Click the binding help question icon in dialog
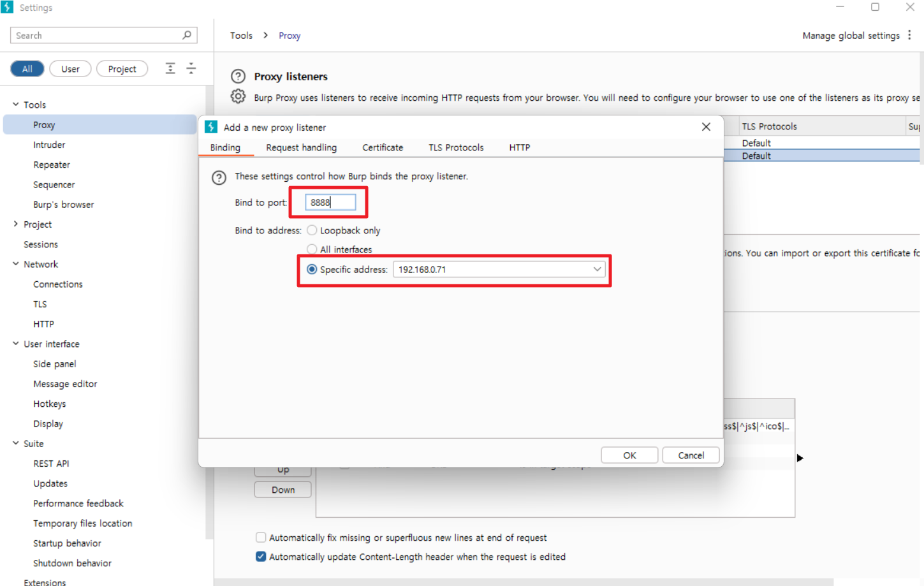Screen dimensions: 924x586 click(219, 178)
